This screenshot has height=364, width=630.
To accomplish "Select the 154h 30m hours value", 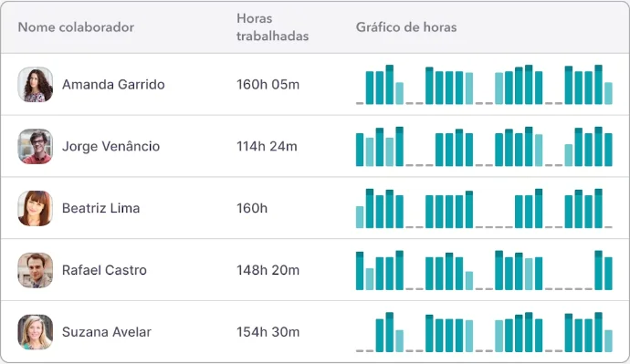I will pyautogui.click(x=268, y=332).
